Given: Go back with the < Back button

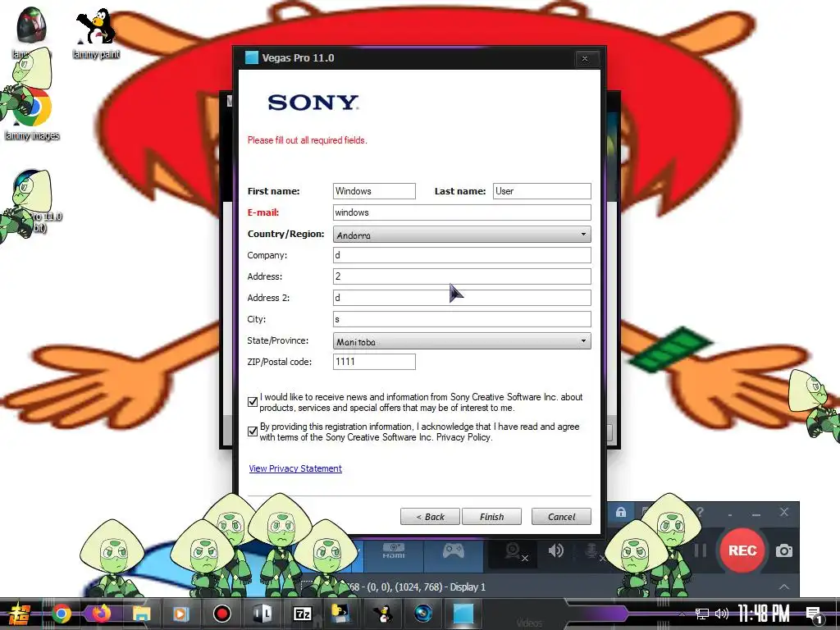Looking at the screenshot, I should pos(430,517).
